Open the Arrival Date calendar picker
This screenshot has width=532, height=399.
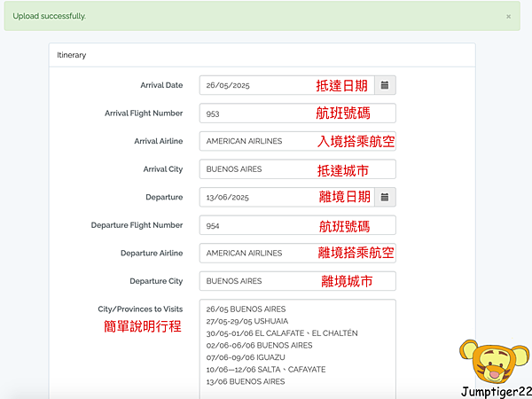pos(385,85)
